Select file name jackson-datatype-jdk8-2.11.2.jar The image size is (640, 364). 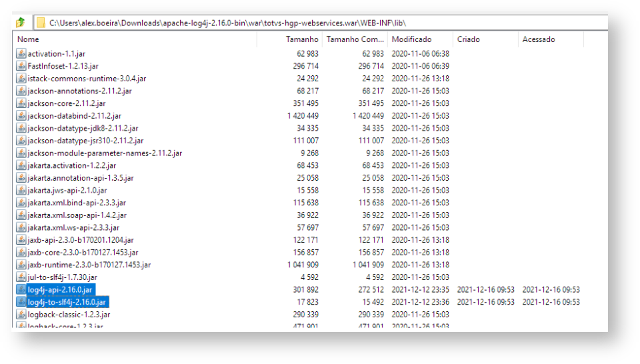[x=83, y=128]
